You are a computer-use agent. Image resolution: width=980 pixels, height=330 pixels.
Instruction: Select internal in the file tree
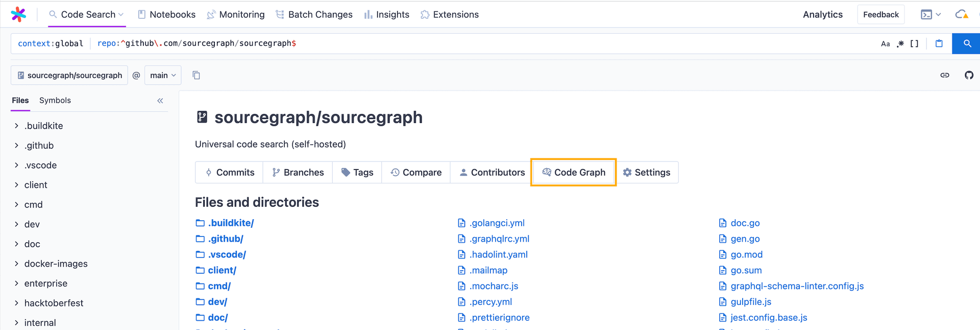(40, 322)
